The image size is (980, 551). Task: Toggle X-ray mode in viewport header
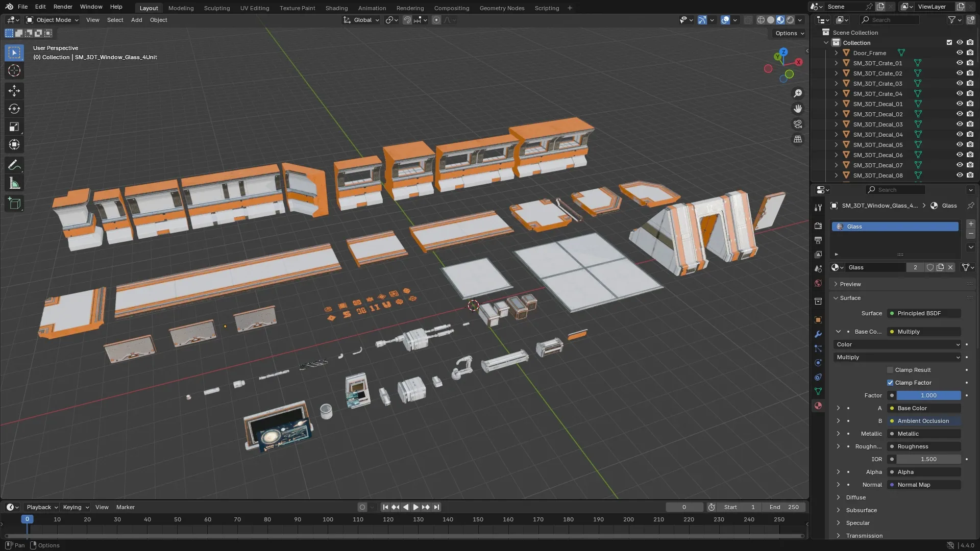(x=748, y=20)
